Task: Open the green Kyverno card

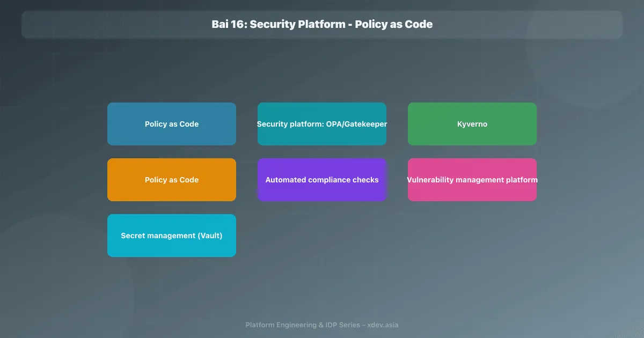Action: pos(472,124)
